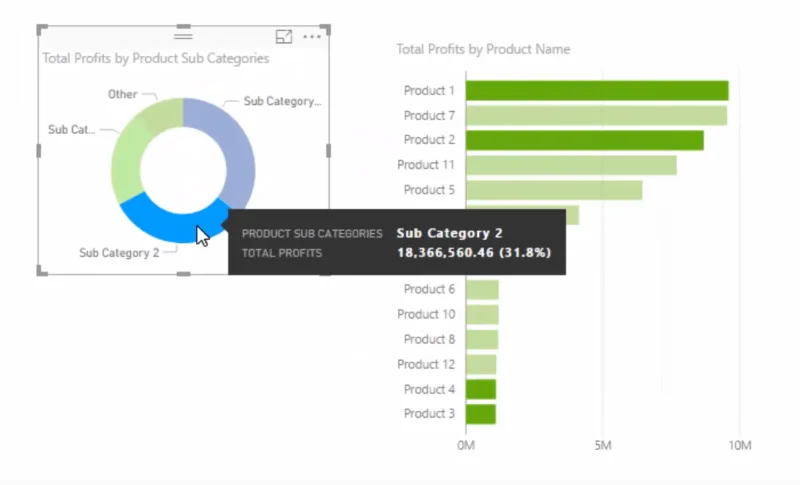Click the top-right corner resize handle
This screenshot has height=485, width=800.
tap(326, 29)
